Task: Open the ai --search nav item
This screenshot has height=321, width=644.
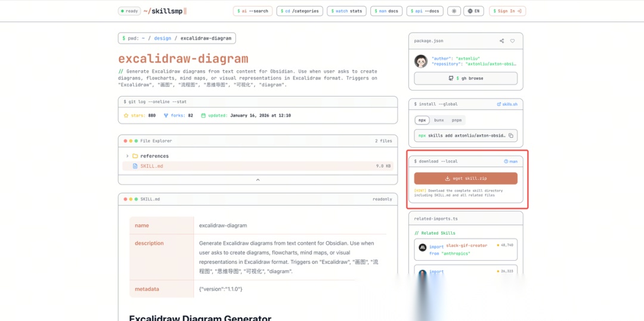Action: click(x=253, y=11)
